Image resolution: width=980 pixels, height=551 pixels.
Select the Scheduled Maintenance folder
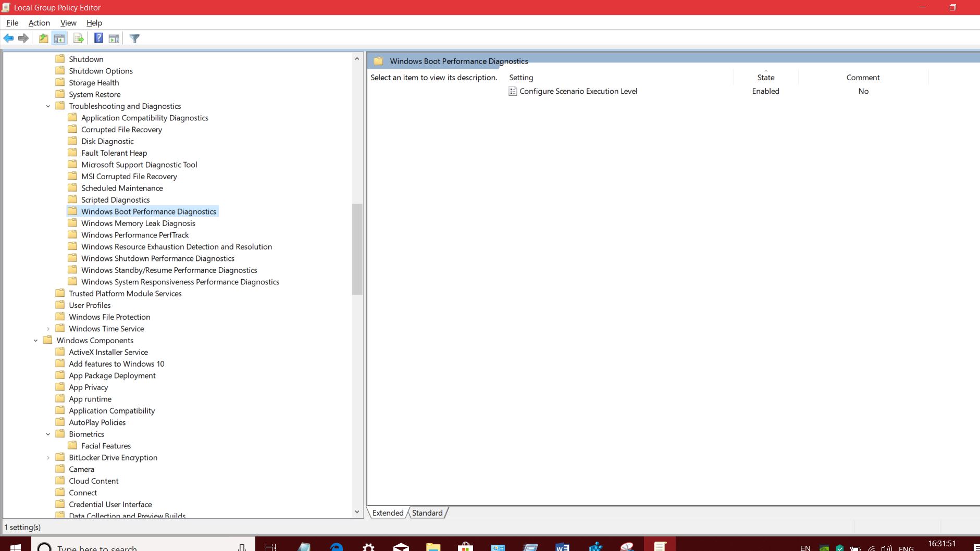(x=122, y=189)
